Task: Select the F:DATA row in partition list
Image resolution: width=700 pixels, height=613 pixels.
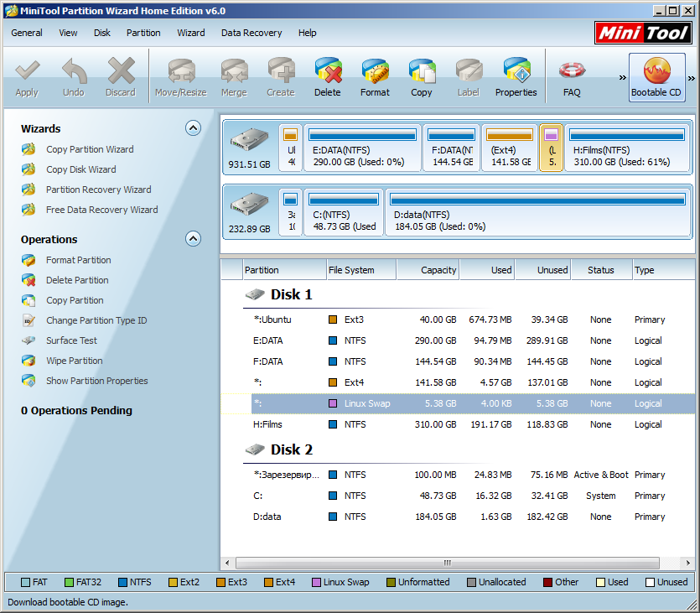Action: [458, 361]
